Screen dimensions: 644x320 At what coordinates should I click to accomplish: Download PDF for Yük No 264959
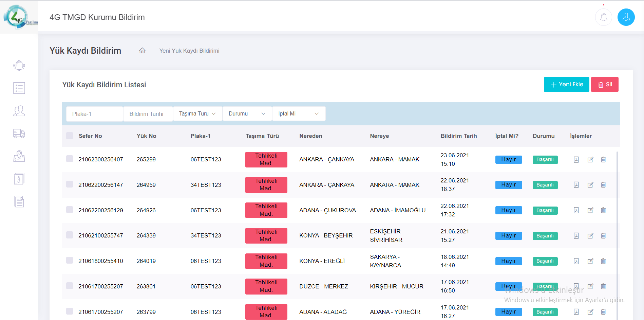[576, 185]
